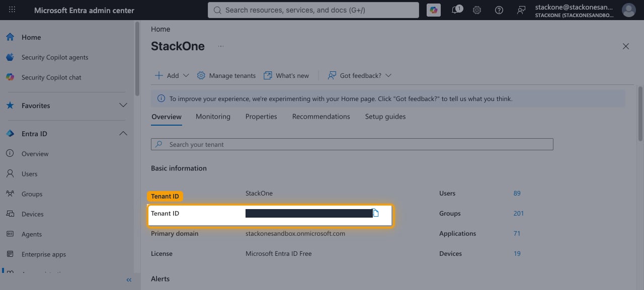Click the Security Copilot chat icon
Screen dimensions: 644x290
click(10, 77)
